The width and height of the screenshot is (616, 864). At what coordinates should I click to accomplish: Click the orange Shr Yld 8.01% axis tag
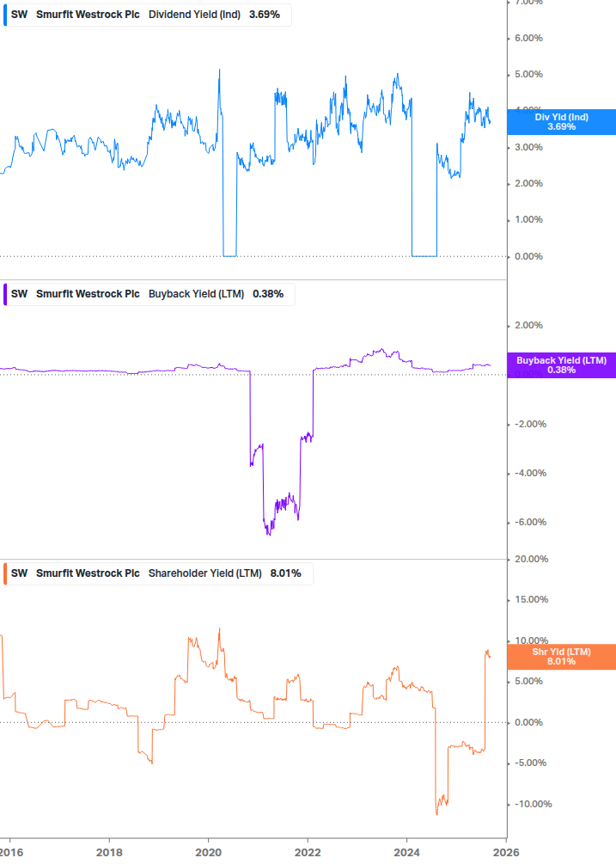[x=561, y=657]
